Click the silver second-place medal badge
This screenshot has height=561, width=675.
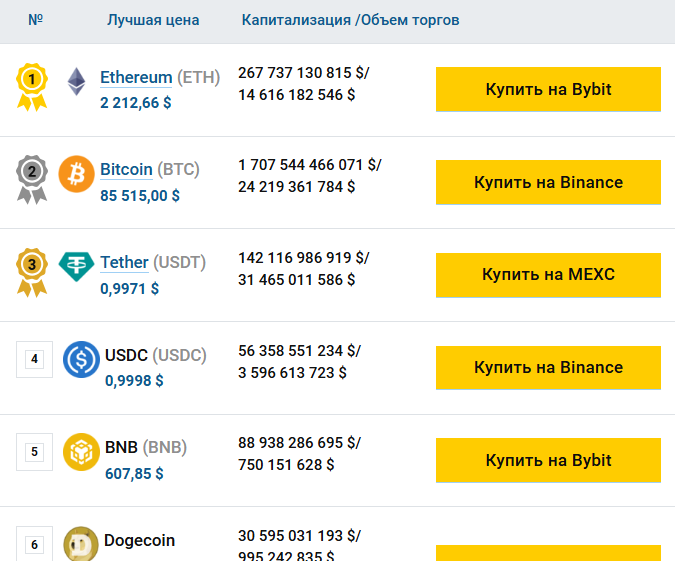[x=32, y=177]
